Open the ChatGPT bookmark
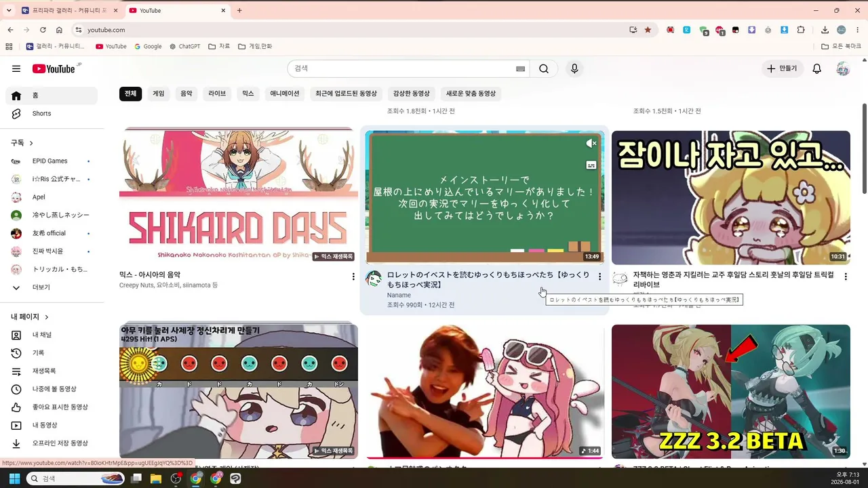Screen dimensions: 868x488 (185, 46)
